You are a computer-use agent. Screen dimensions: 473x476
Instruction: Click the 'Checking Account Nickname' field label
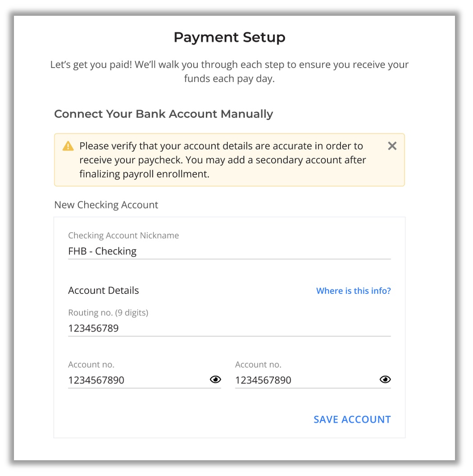click(123, 236)
